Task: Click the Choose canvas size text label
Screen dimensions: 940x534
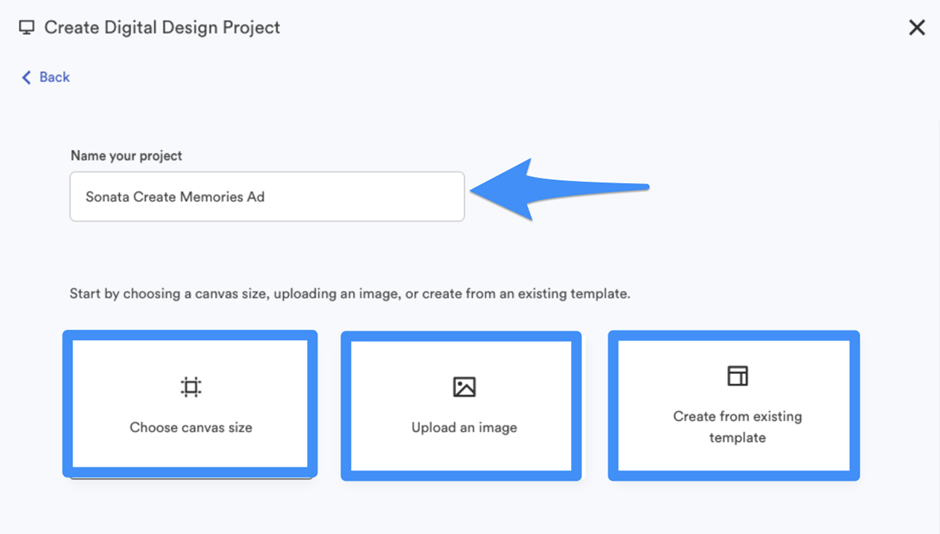Action: 191,427
